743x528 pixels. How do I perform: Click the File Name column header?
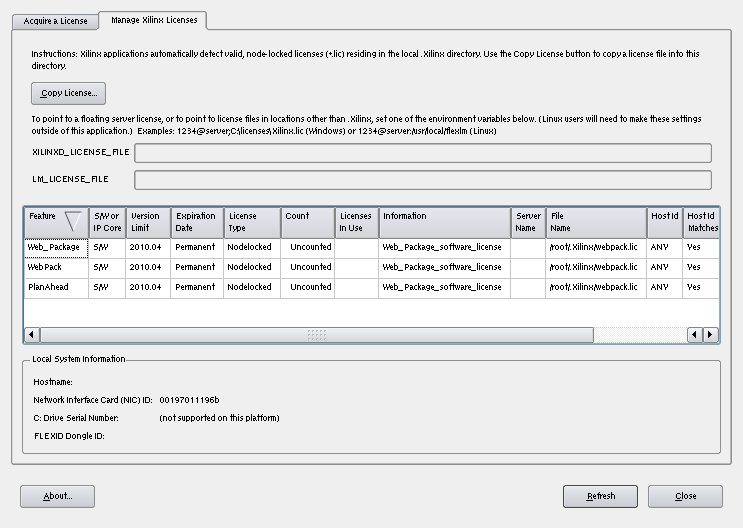click(x=597, y=222)
